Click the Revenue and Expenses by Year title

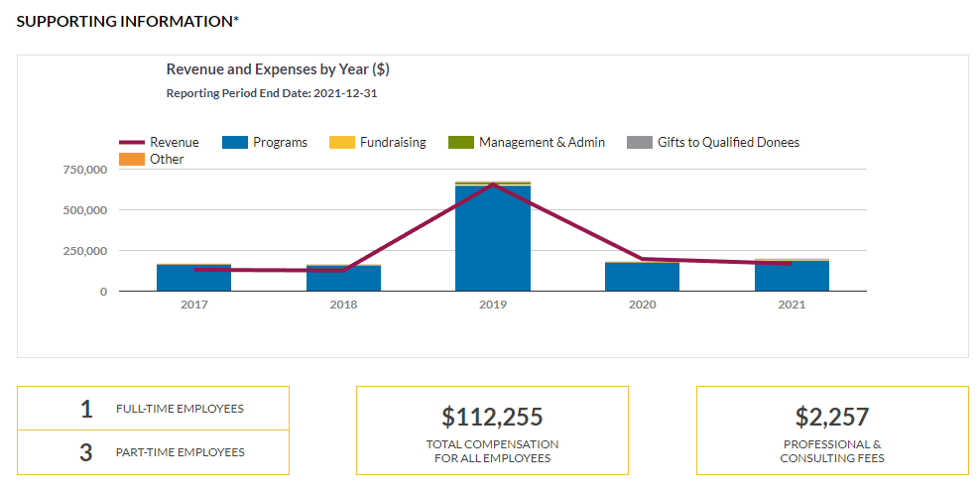[x=278, y=69]
